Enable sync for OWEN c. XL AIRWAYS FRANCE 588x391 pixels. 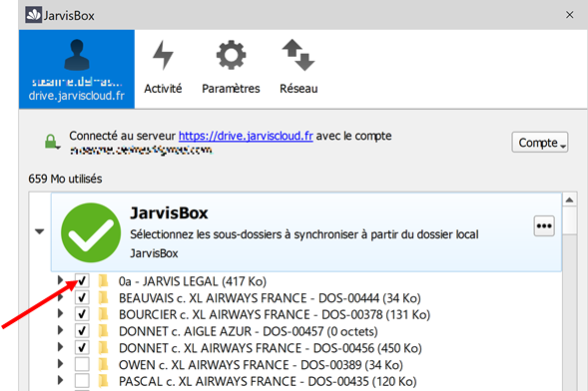pyautogui.click(x=82, y=364)
